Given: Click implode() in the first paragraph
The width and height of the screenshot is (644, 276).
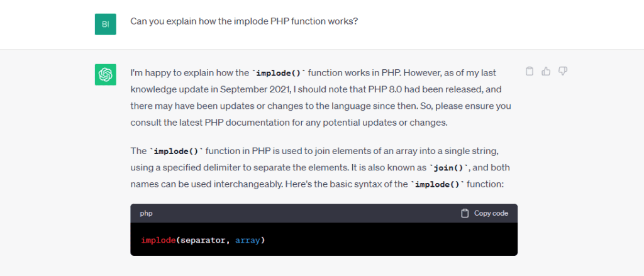Looking at the screenshot, I should (x=279, y=73).
